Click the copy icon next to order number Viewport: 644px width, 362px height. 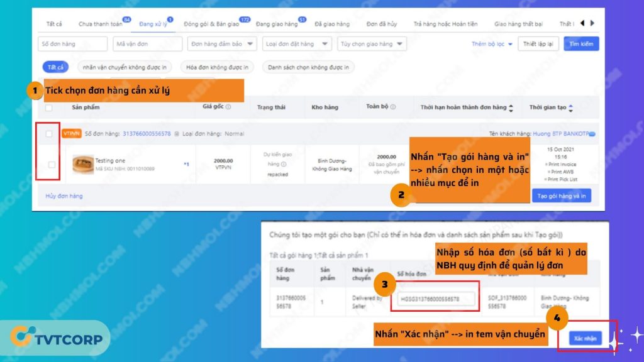(177, 134)
